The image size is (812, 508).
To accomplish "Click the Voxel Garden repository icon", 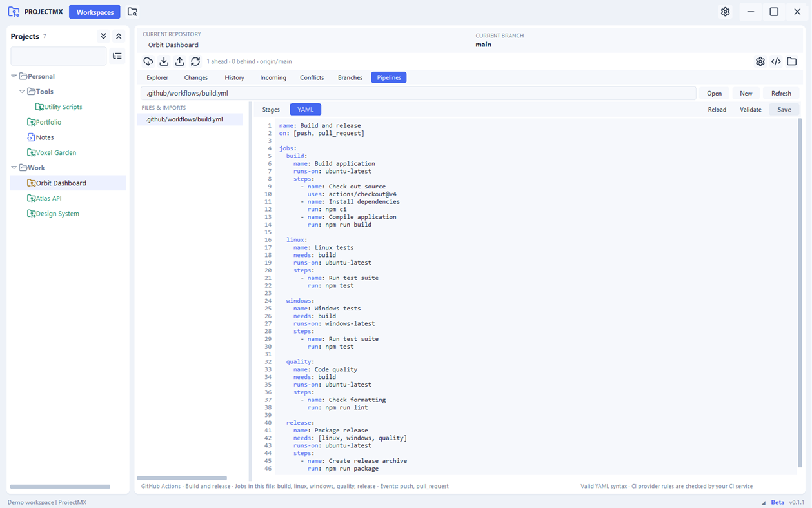I will coord(31,153).
